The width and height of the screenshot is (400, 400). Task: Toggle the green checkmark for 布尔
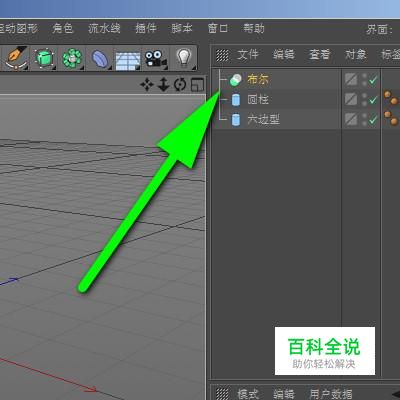pos(373,80)
